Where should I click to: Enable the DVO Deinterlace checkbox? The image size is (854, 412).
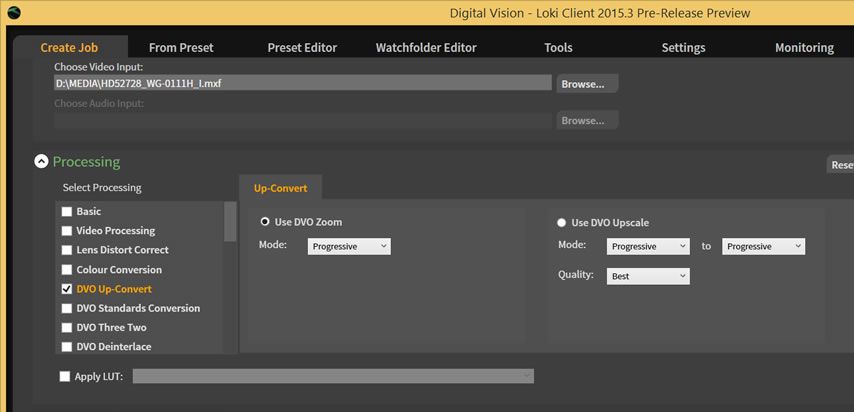(x=66, y=347)
